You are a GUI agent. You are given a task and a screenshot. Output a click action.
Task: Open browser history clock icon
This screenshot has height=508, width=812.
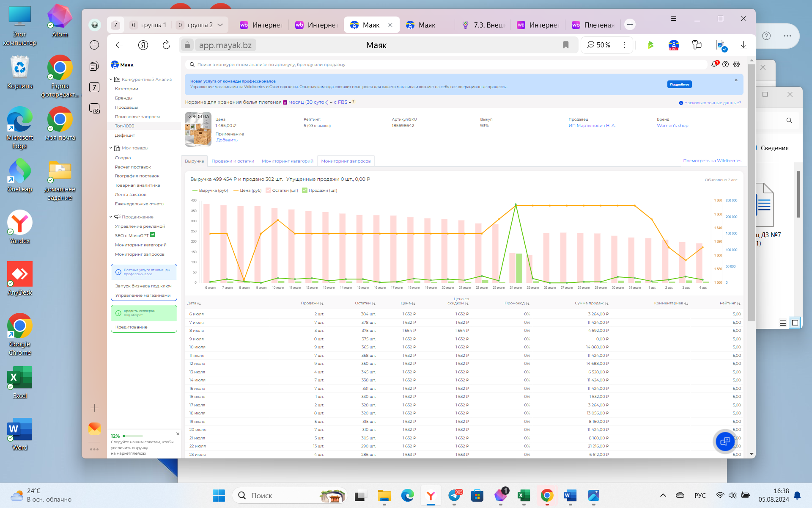click(94, 45)
